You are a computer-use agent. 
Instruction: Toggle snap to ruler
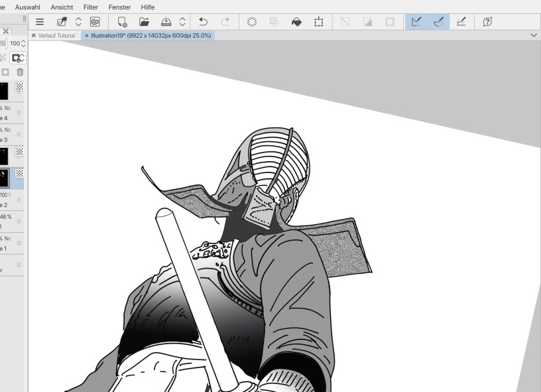click(416, 22)
